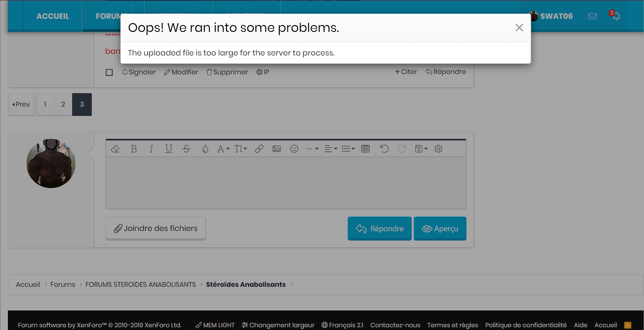Open the insert image tool
This screenshot has width=644, height=330.
click(276, 149)
